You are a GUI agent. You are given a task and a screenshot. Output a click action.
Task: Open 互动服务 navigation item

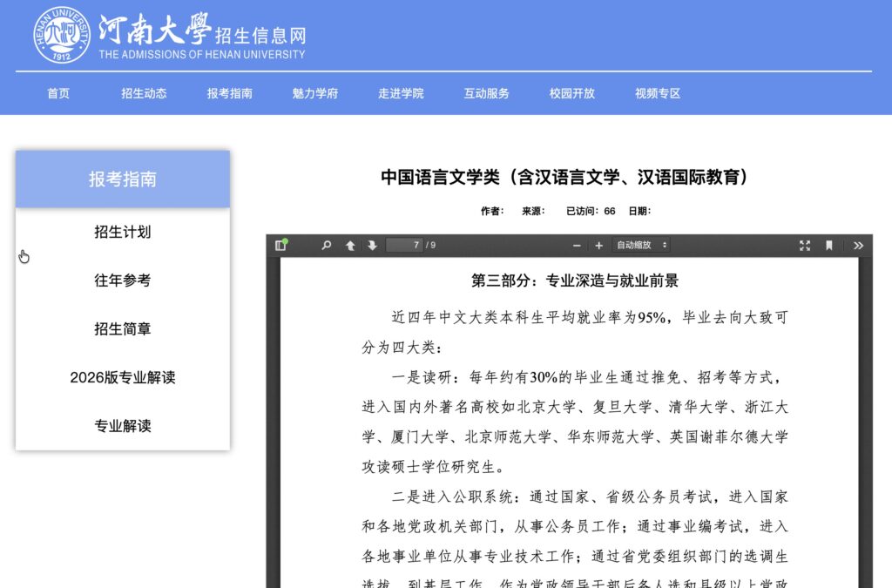point(486,93)
